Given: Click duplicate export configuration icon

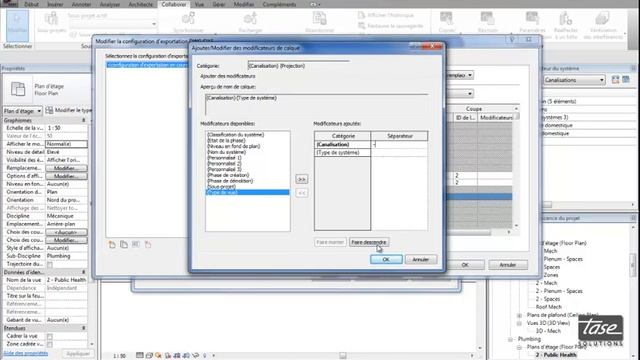Looking at the screenshot, I should click(124, 244).
